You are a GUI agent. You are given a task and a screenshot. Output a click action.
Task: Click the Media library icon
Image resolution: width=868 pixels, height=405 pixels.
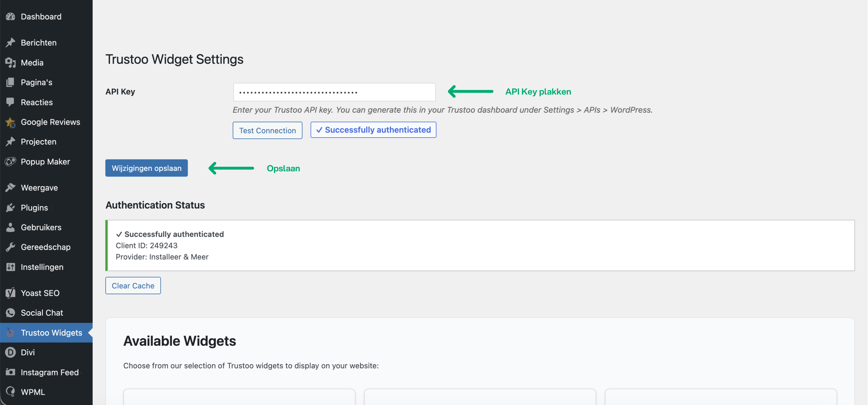(10, 62)
